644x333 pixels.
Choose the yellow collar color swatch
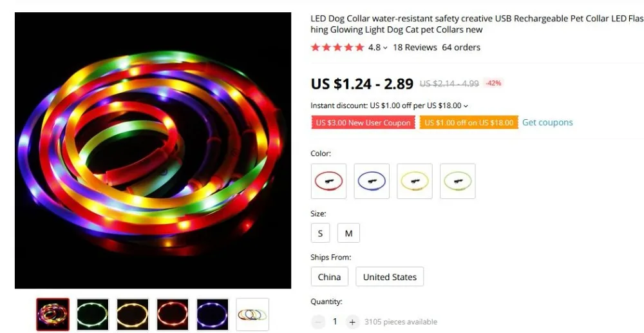point(414,181)
